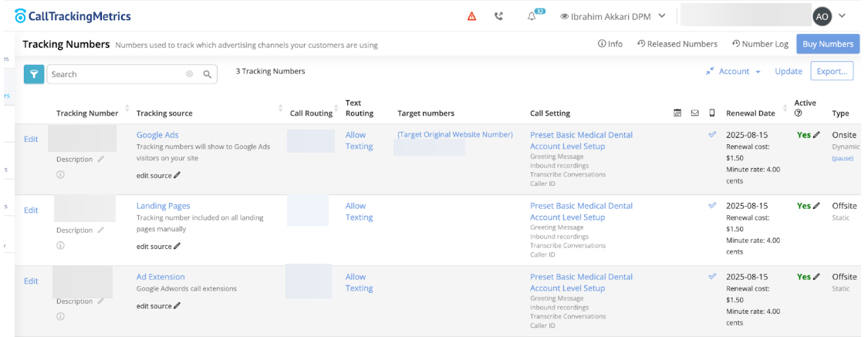Click the Buy Numbers button
This screenshot has width=868, height=337.
(828, 44)
